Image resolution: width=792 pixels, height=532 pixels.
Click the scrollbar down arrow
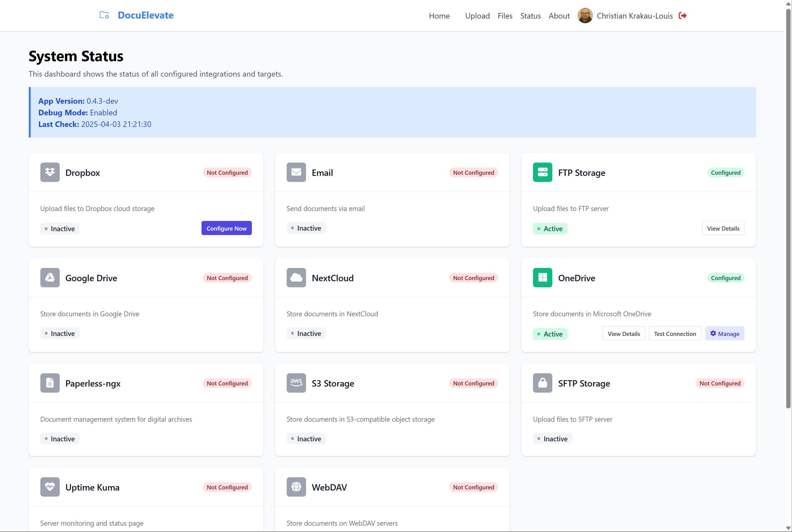tap(788, 528)
